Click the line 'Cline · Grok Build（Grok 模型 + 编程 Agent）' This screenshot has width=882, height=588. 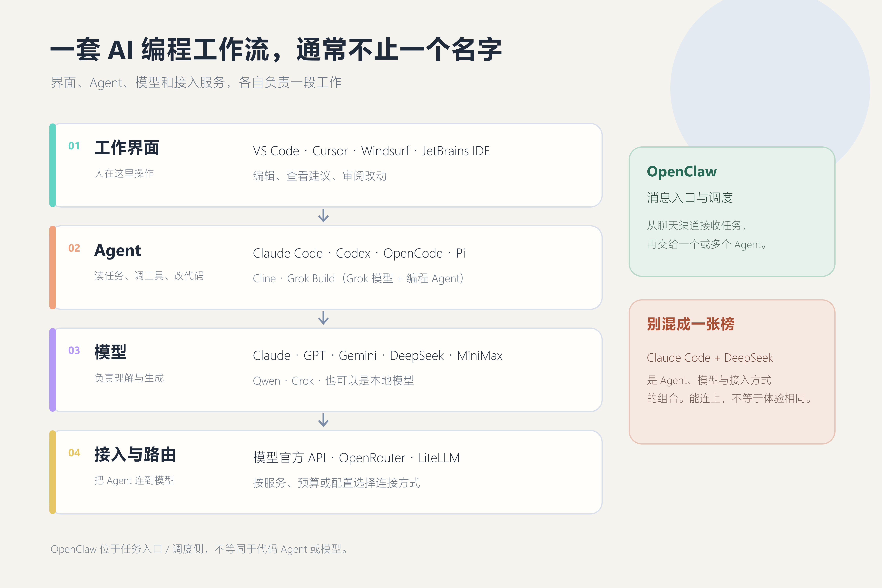[x=358, y=278]
